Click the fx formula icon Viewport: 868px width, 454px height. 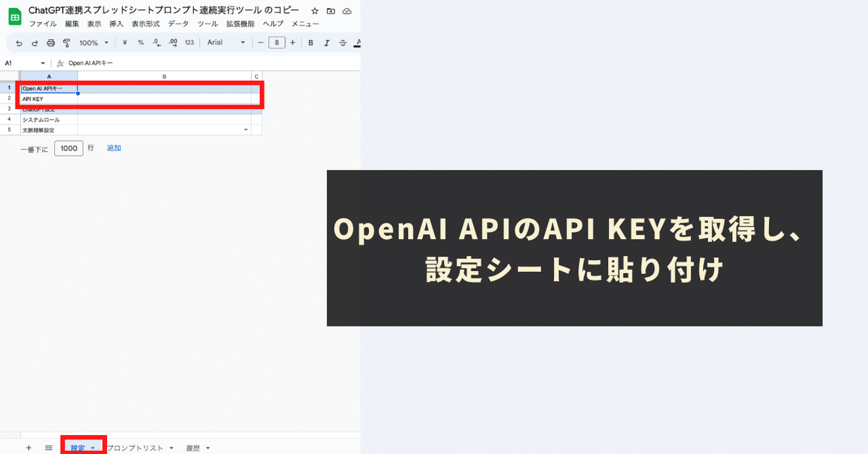pyautogui.click(x=61, y=63)
